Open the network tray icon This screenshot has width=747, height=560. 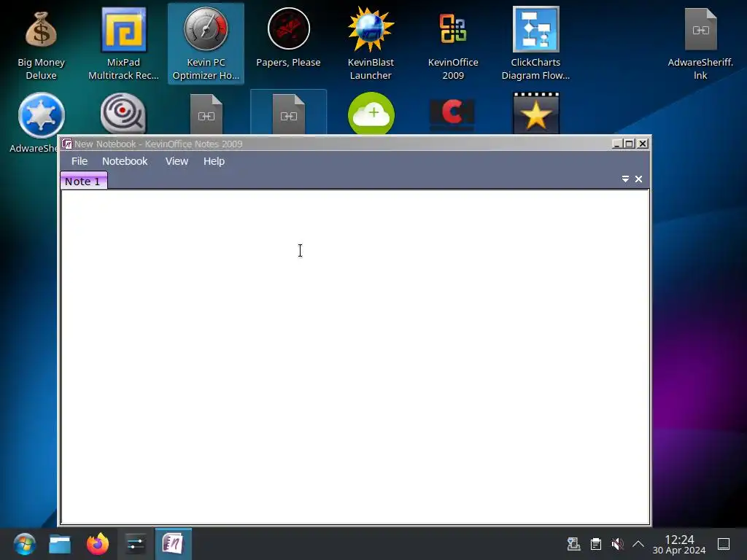573,544
